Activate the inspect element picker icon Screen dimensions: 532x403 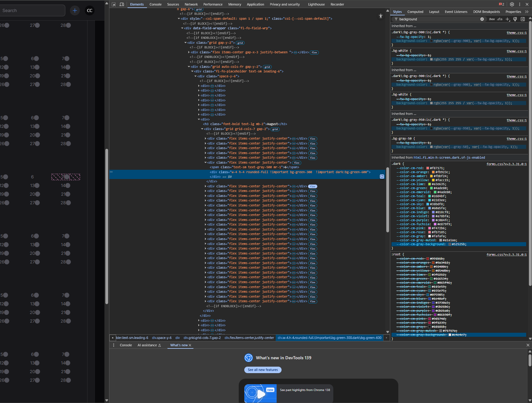click(x=114, y=4)
